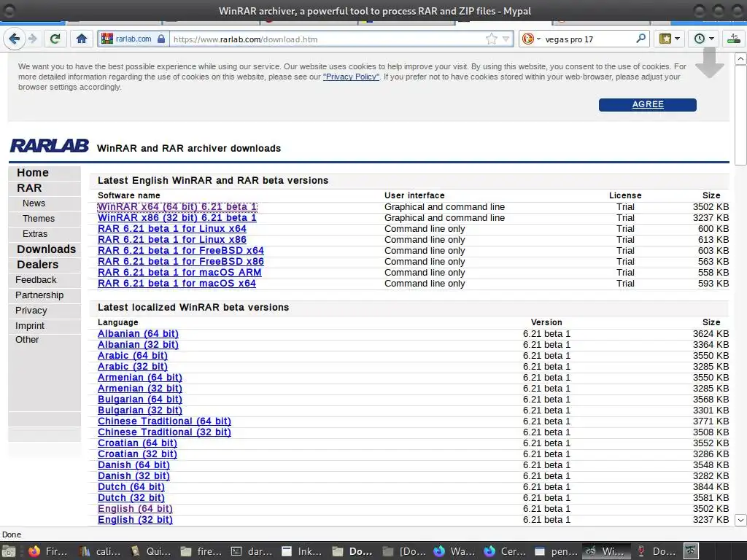The width and height of the screenshot is (747, 560).
Task: Click the padlock security icon in address bar
Action: point(161,39)
